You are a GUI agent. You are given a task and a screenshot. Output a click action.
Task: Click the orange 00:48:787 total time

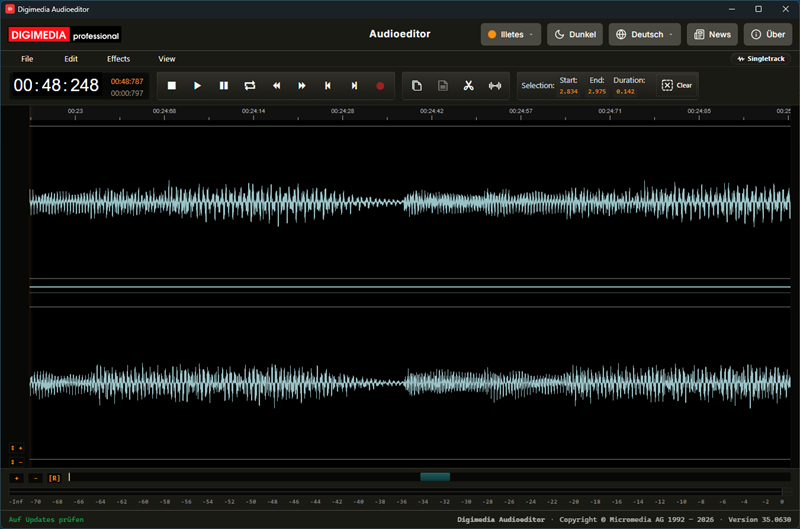[x=127, y=81]
